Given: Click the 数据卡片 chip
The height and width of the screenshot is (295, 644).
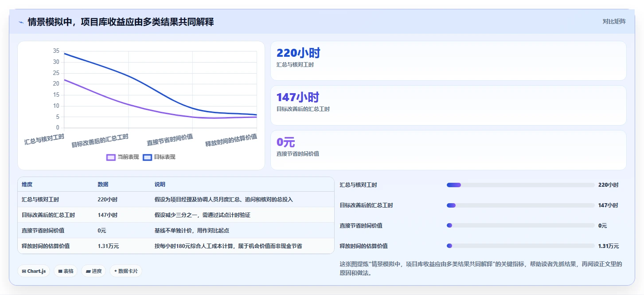Looking at the screenshot, I should [126, 271].
